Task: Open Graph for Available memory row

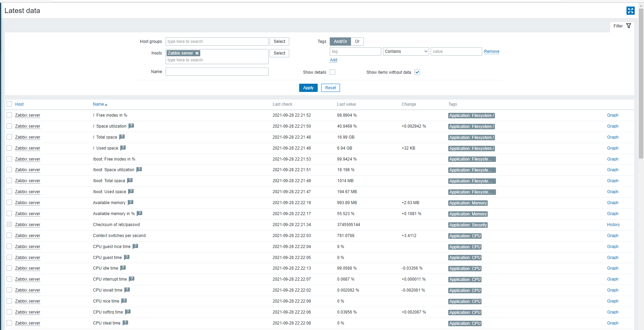Action: 613,203
